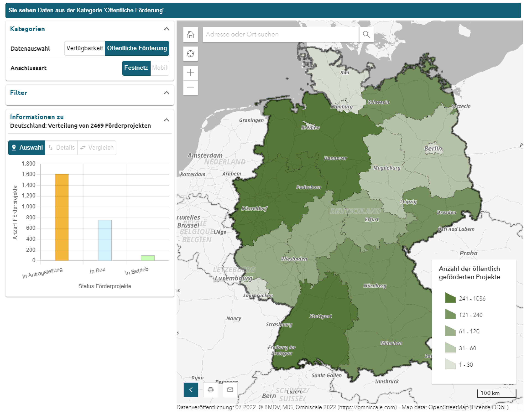Zoom in with the plus button
532x415 pixels.
190,73
